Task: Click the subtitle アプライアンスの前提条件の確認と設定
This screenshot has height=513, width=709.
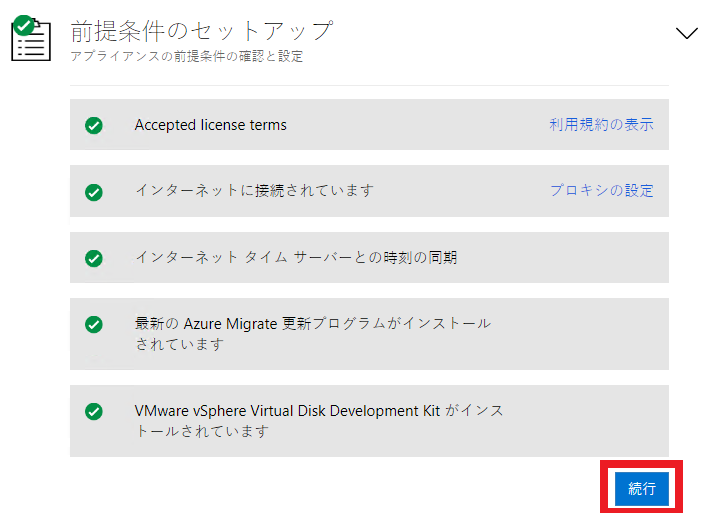Action: point(187,56)
